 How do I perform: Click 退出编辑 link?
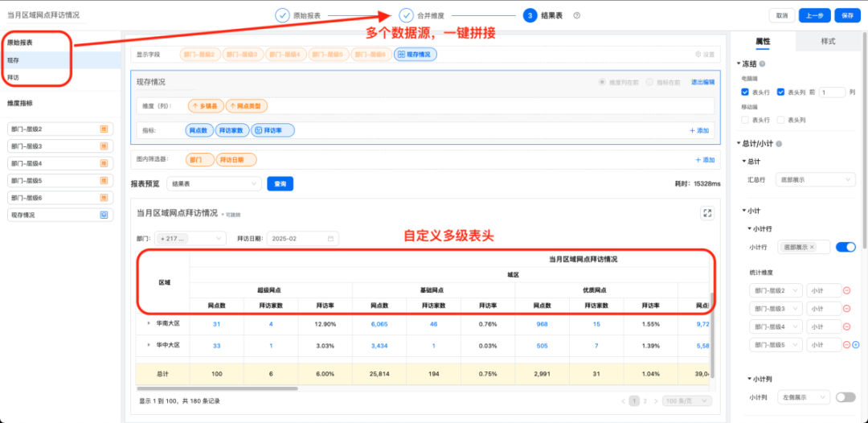tap(702, 82)
